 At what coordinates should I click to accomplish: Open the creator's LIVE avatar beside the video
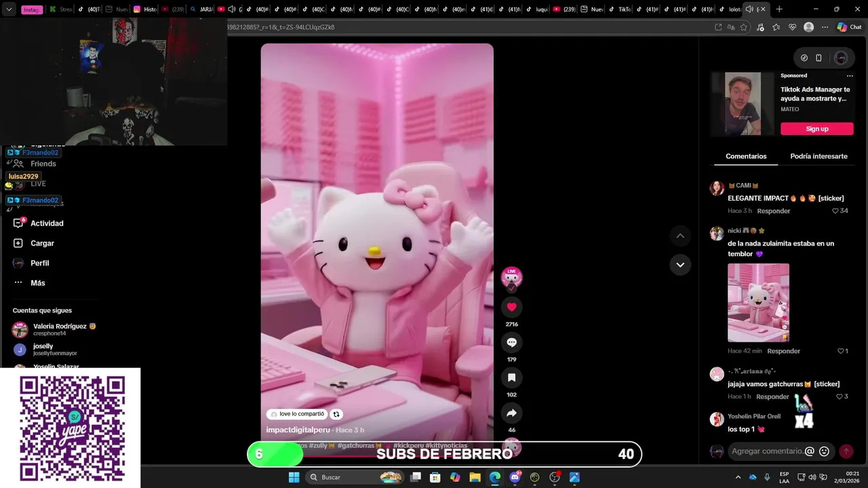[511, 277]
